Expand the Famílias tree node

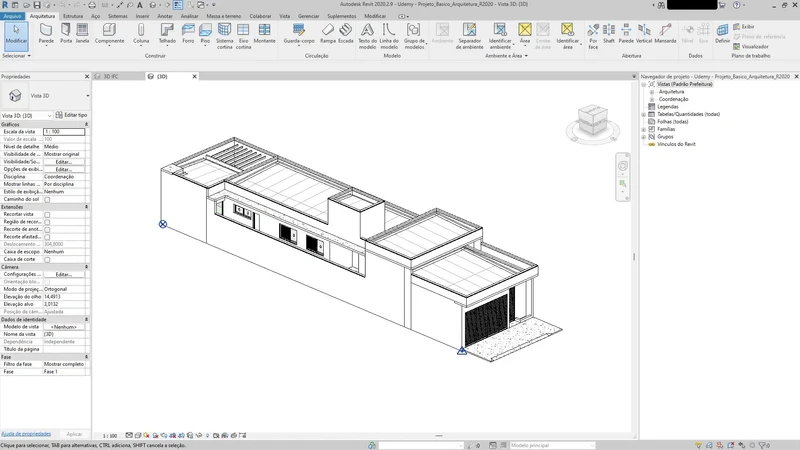point(643,129)
